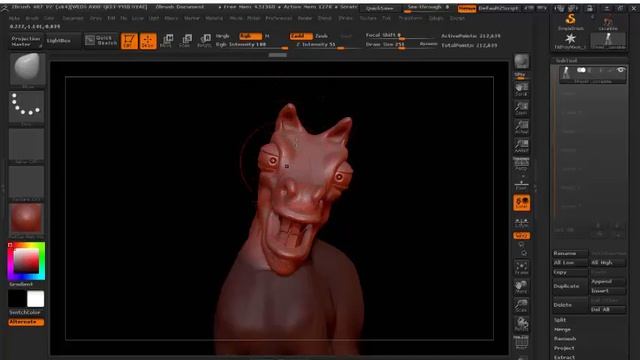Click the Frame view icon
Viewport: 640px width, 360px height.
[522, 268]
